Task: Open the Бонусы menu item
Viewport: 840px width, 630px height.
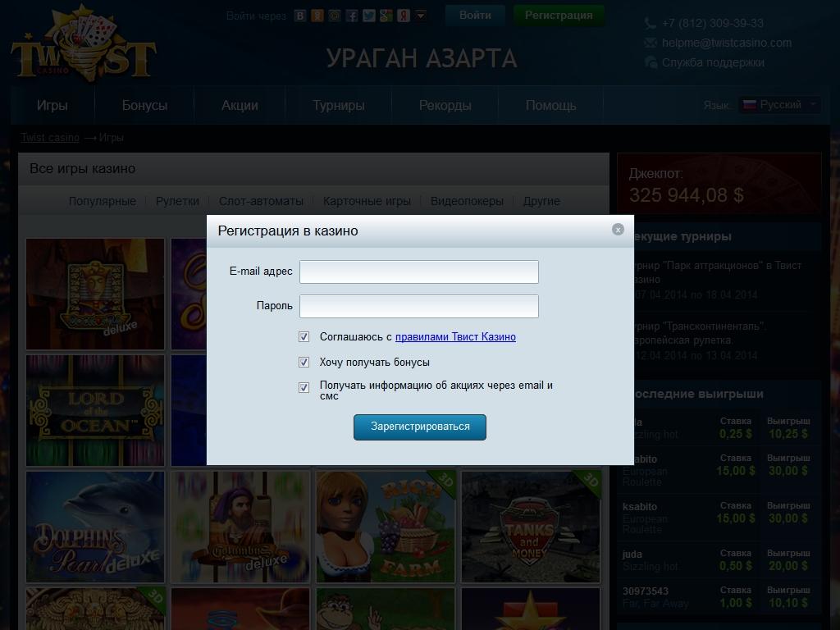Action: pos(144,106)
